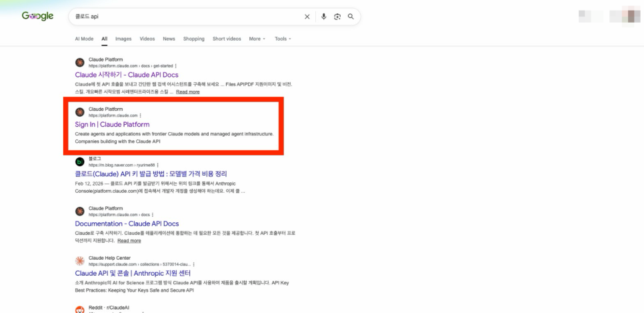Open Claude 시작하기 - Claude API Docs link

127,75
